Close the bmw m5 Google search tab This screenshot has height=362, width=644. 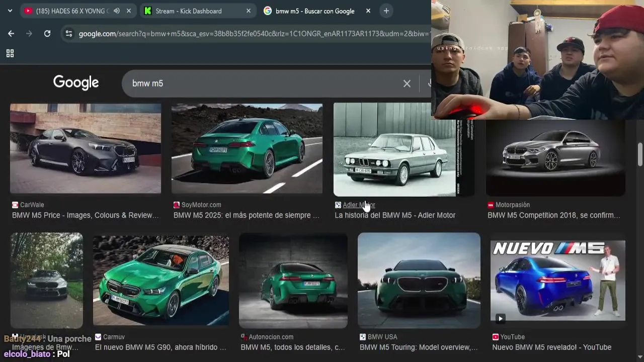click(x=368, y=11)
